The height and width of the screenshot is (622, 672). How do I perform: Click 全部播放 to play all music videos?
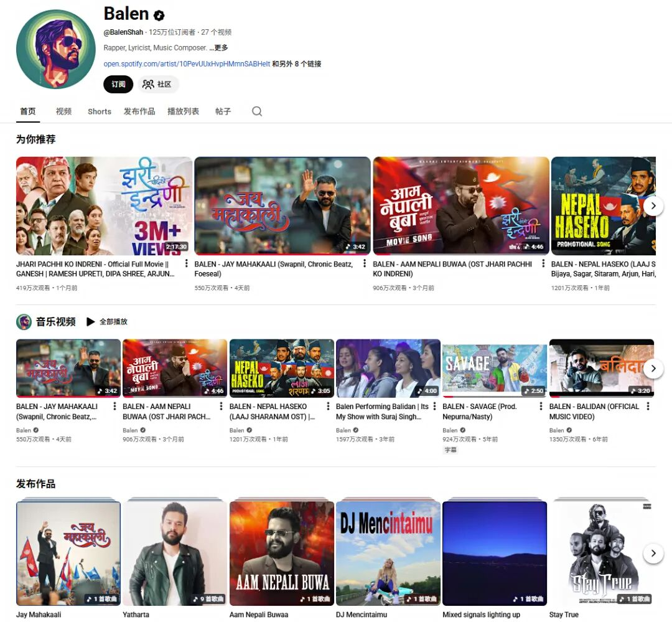(107, 322)
